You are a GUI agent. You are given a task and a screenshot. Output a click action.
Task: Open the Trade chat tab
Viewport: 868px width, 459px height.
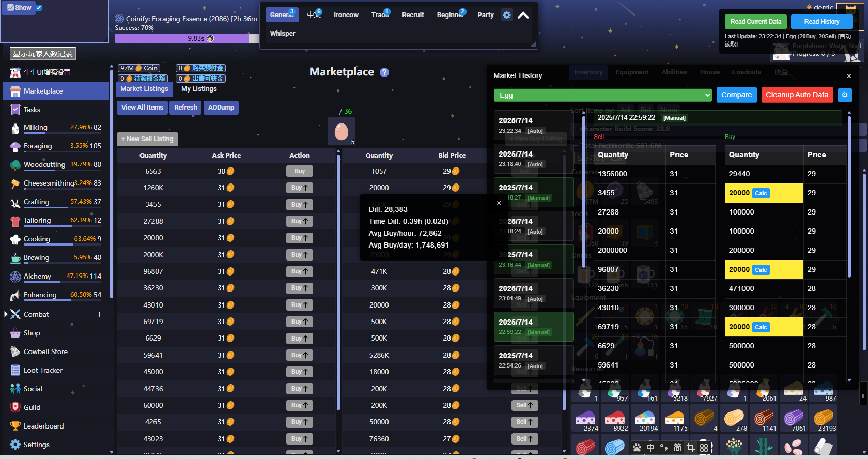pos(380,14)
